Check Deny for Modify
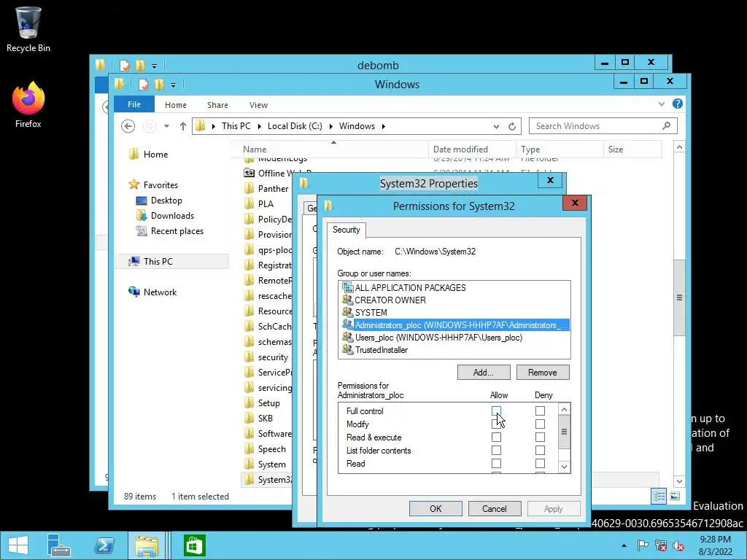The image size is (747, 560). (x=540, y=424)
